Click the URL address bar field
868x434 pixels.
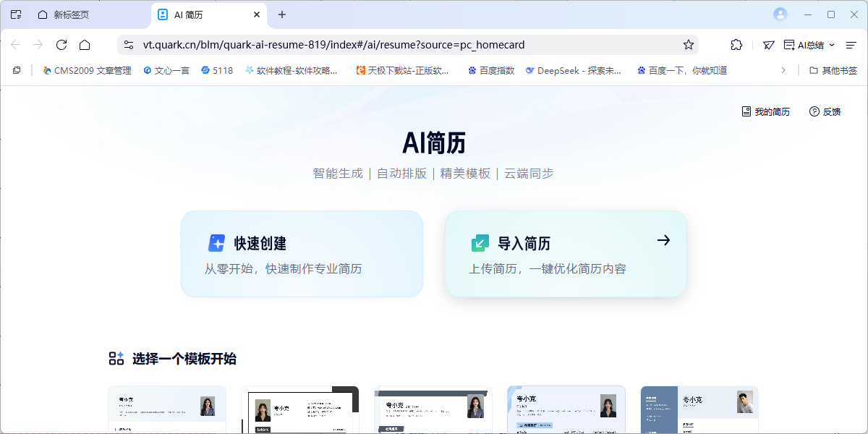[x=405, y=45]
